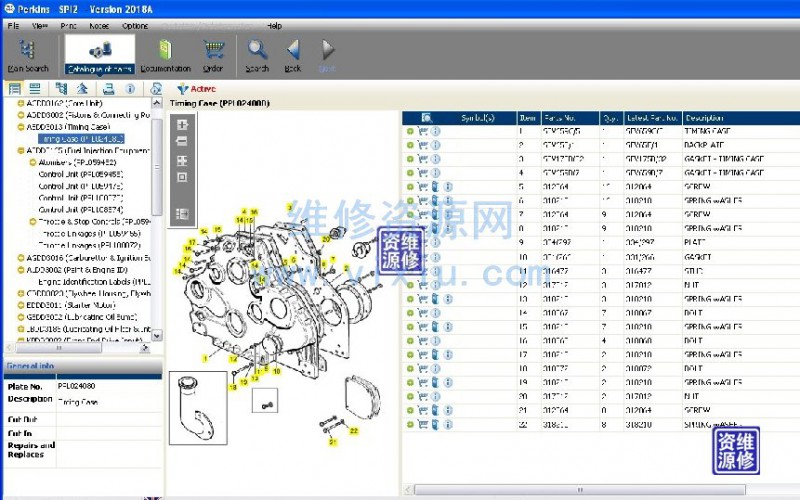The image size is (800, 500).
Task: Click the tree horizontal scrollbar right arrow
Action: coord(145,348)
